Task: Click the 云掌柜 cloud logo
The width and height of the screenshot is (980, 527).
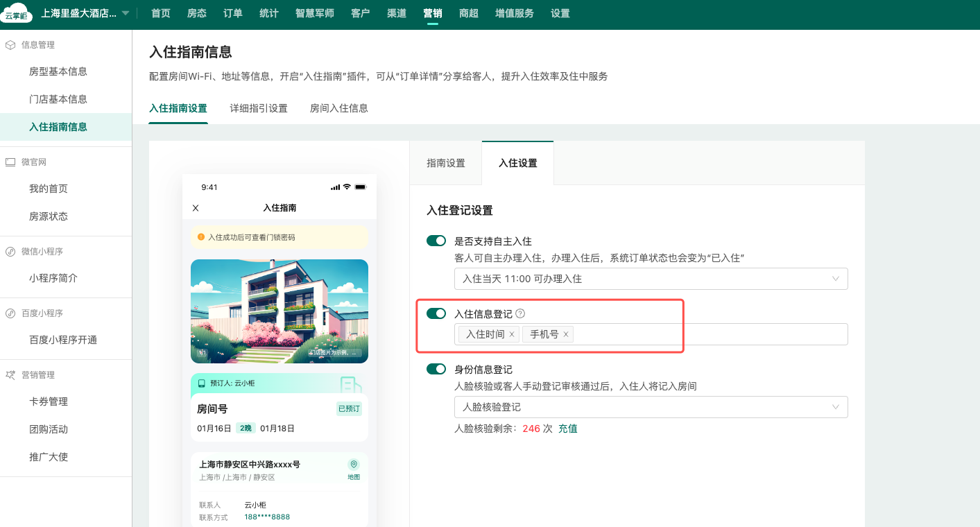Action: 17,13
